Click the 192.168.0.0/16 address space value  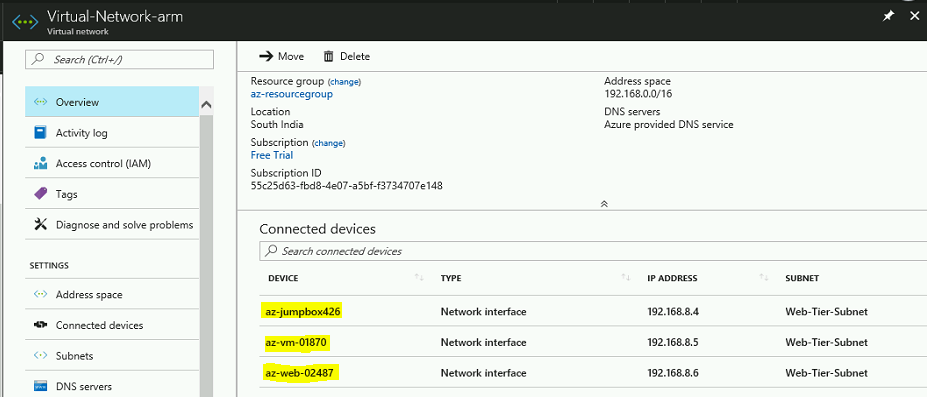(x=638, y=94)
